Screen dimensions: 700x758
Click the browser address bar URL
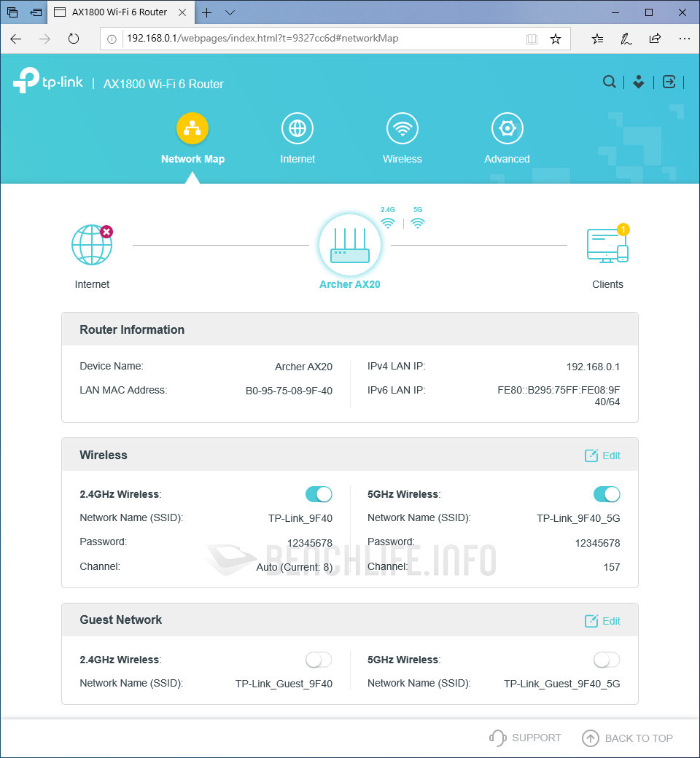coord(262,39)
